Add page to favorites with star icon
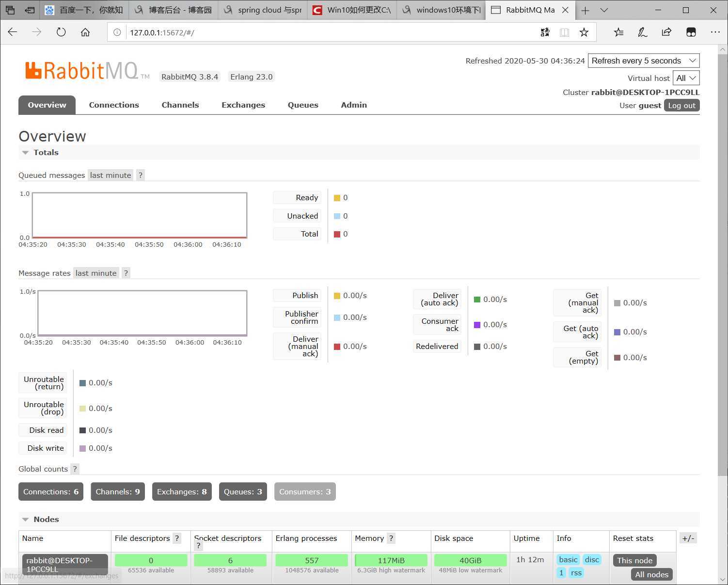The width and height of the screenshot is (728, 585). [584, 32]
